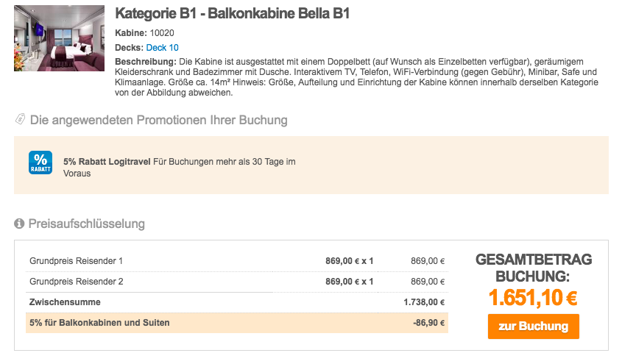Click the Beschreibung cabin description paragraph
This screenshot has height=364, width=622.
pyautogui.click(x=356, y=77)
